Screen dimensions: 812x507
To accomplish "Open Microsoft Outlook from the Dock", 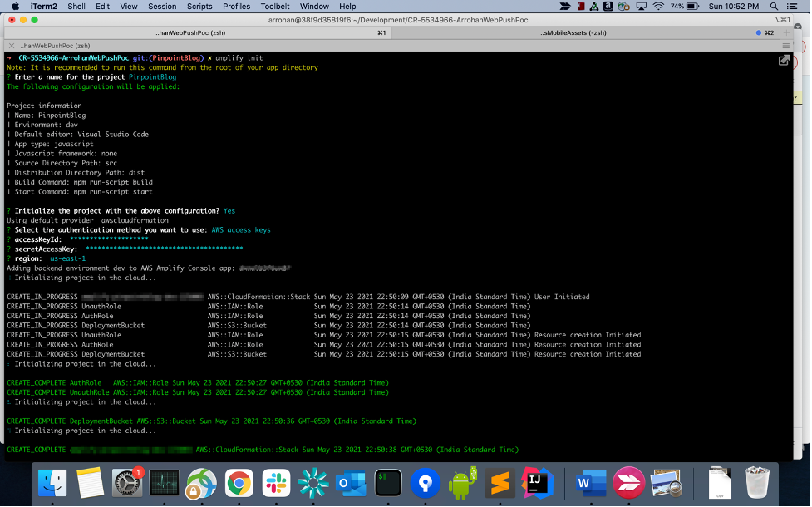I will coord(350,482).
